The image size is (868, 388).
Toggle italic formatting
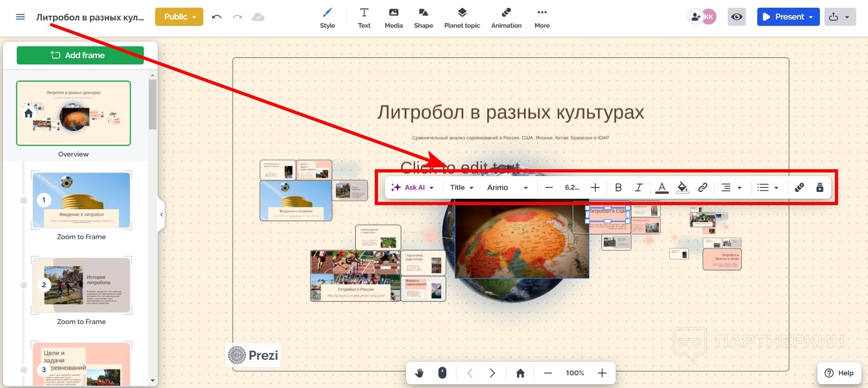click(638, 187)
